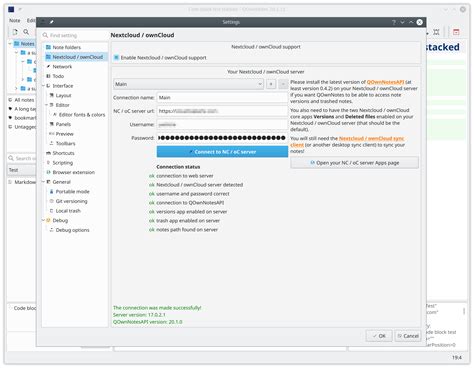
Task: Toggle Enable Nextcloud / ownCloud support checkbox
Action: point(116,58)
